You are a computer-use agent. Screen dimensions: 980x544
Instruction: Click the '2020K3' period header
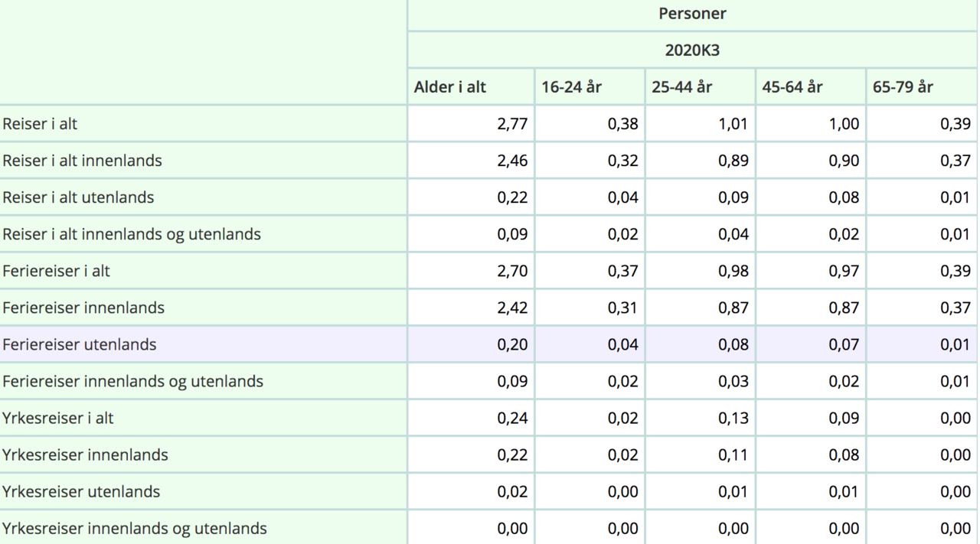(x=692, y=50)
